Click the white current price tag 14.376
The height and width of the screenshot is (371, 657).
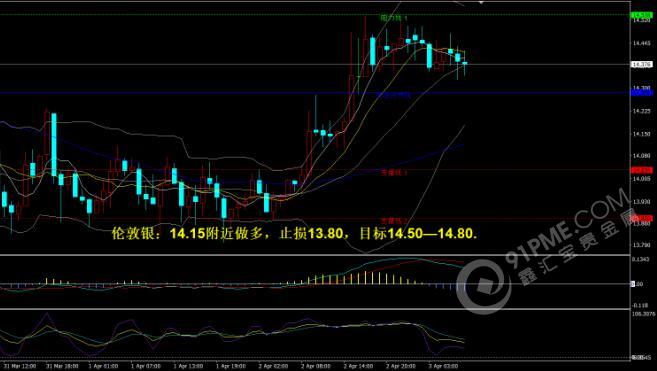point(641,64)
